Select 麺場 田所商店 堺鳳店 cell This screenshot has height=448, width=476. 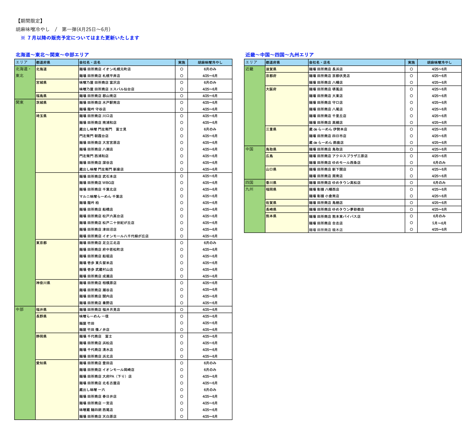[356, 89]
